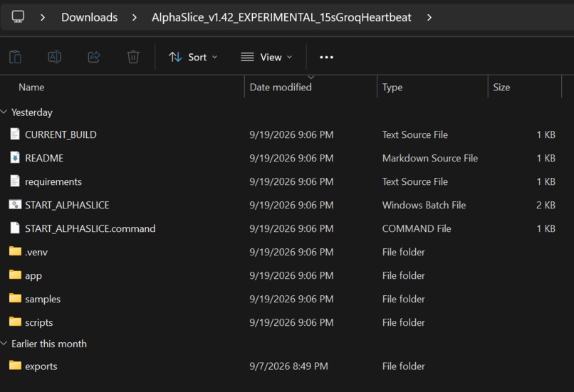574x392 pixels.
Task: Click date modified of README row
Action: (291, 158)
